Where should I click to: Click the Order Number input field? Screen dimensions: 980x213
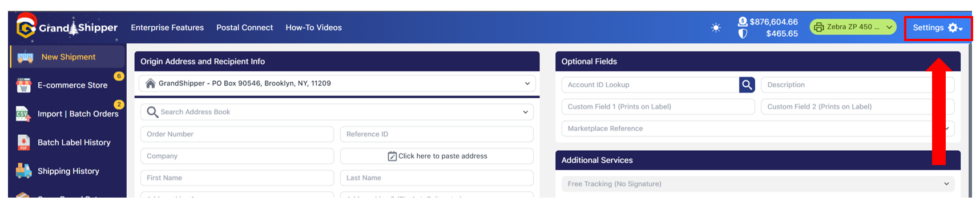click(x=237, y=134)
